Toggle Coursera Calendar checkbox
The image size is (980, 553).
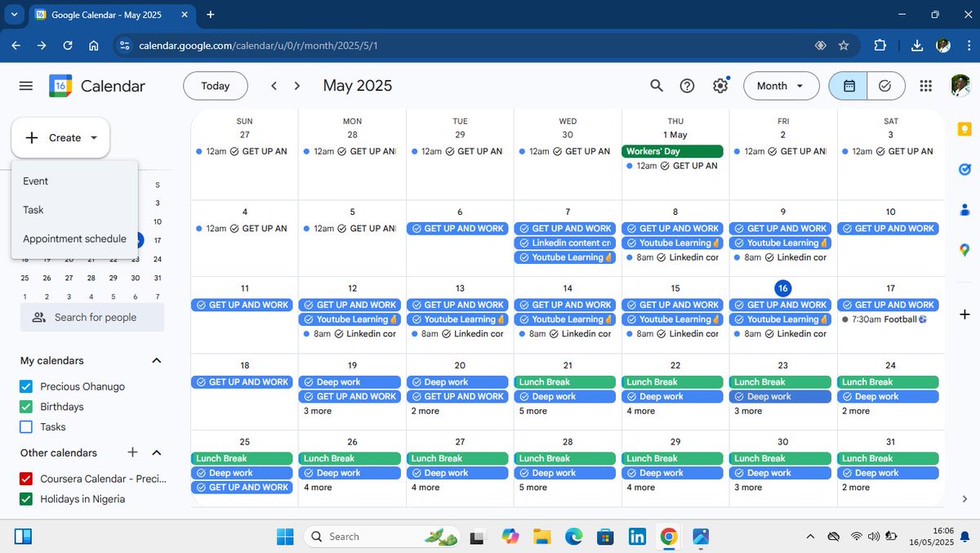[26, 479]
